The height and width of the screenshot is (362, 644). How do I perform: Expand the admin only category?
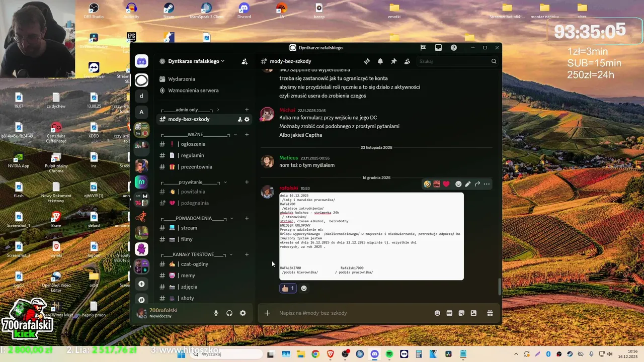[x=190, y=110]
